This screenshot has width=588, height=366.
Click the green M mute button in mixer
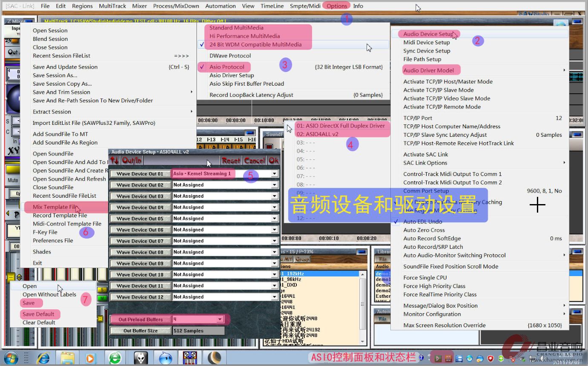(x=102, y=298)
